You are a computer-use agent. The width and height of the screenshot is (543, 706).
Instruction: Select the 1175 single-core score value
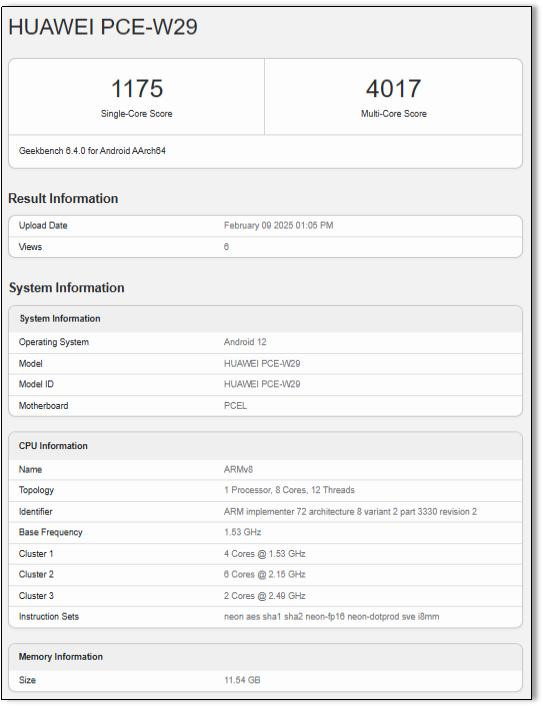tap(137, 88)
